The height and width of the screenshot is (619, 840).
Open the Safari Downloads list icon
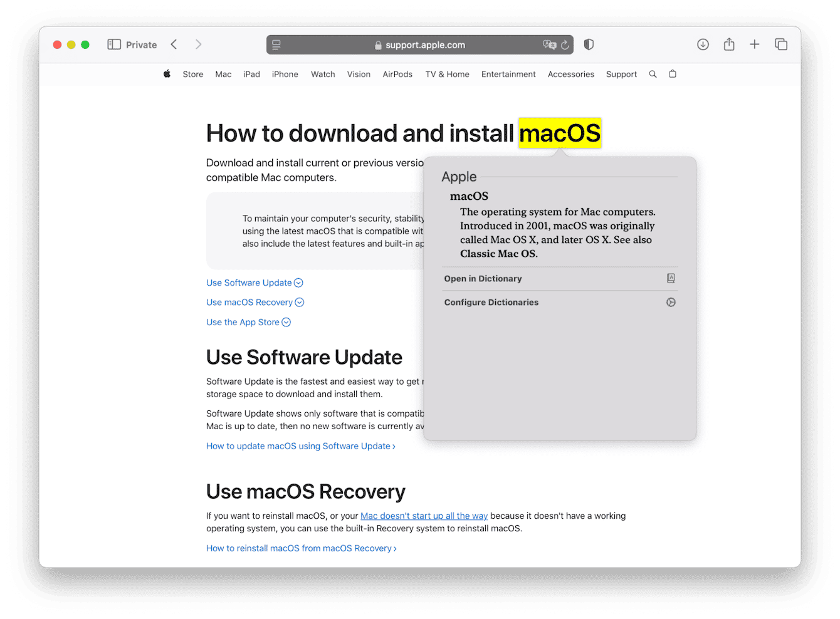tap(703, 44)
